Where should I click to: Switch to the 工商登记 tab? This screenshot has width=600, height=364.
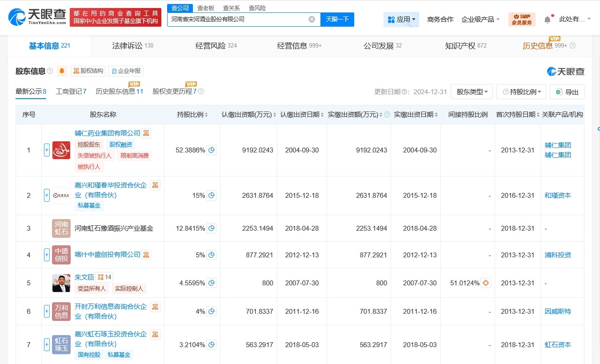point(70,92)
